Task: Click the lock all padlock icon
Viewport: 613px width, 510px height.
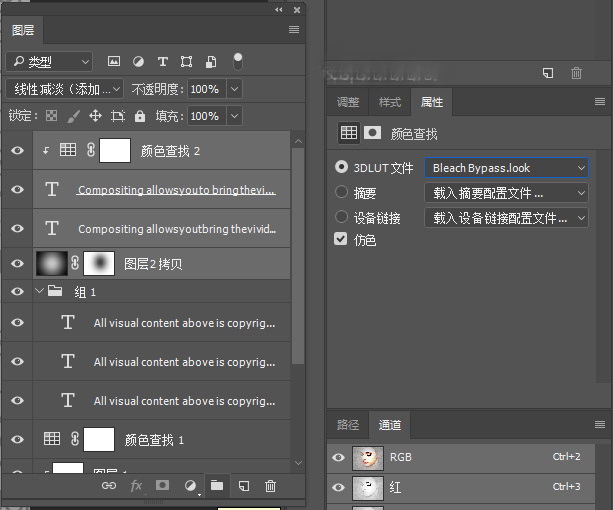Action: coord(140,116)
